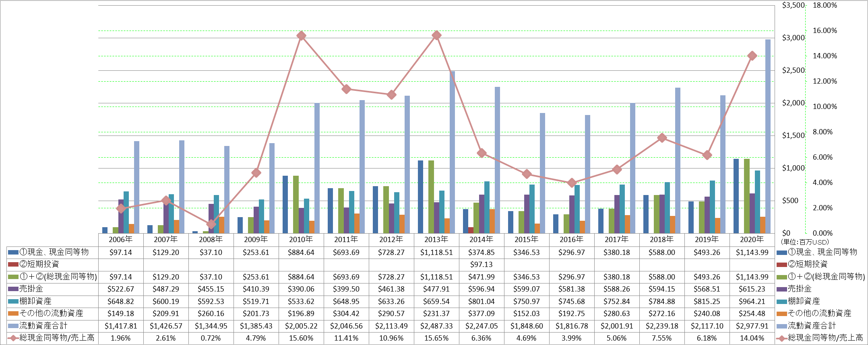Click the (単位:百万USD) unit label
This screenshot has height=345, width=868.
[x=805, y=242]
